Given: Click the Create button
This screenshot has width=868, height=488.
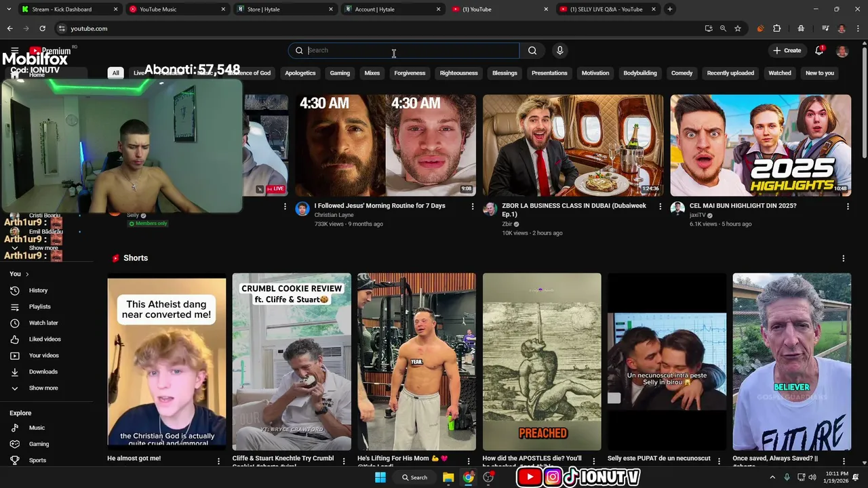Looking at the screenshot, I should 787,50.
